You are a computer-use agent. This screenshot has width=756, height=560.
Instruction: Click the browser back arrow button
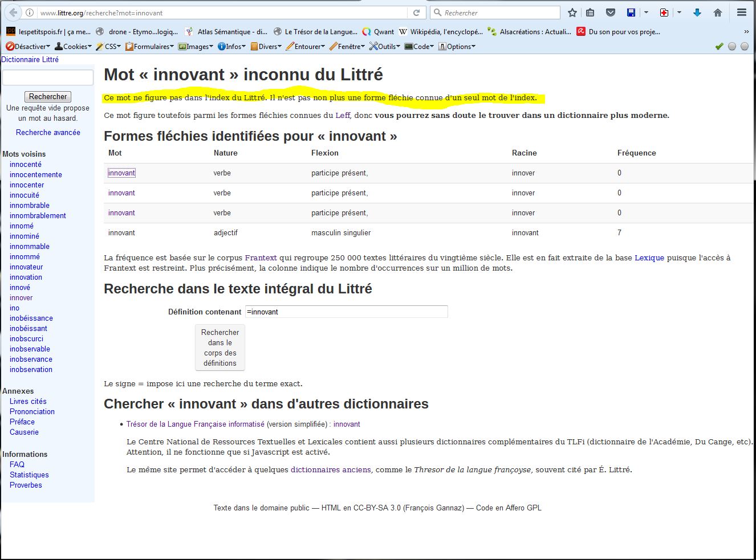click(x=13, y=13)
